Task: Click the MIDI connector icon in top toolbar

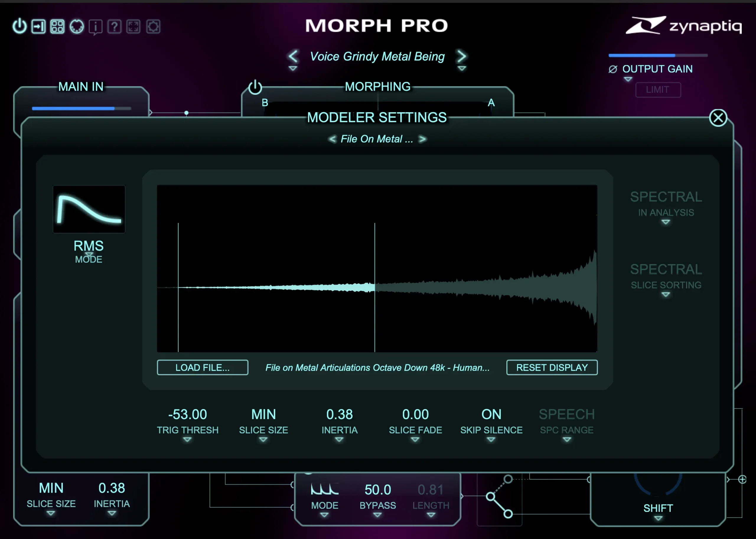Action: [77, 27]
